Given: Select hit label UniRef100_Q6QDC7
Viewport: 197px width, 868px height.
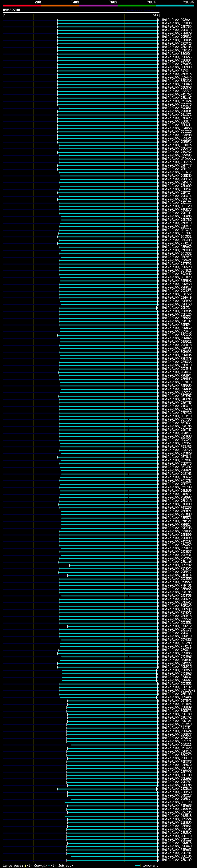Looking at the screenshot, I should coord(176,735).
